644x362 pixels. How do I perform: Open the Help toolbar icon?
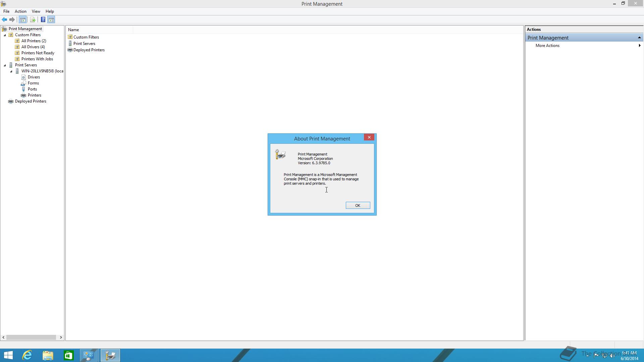43,20
